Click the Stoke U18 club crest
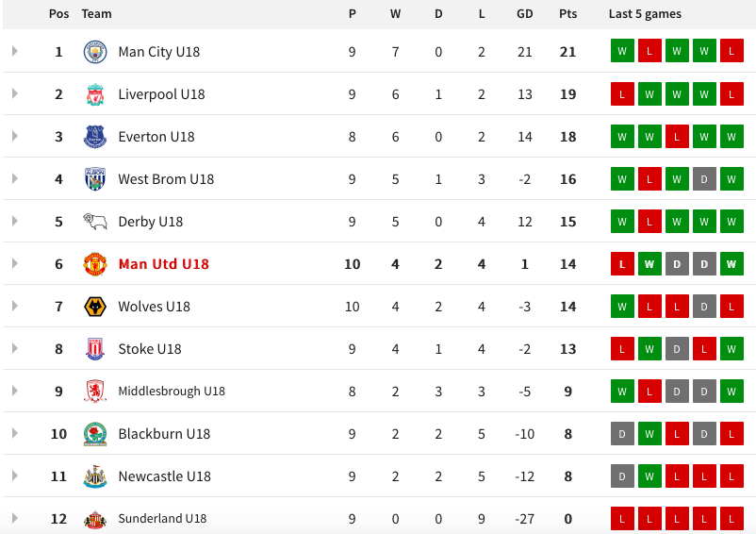This screenshot has height=534, width=756. click(95, 349)
